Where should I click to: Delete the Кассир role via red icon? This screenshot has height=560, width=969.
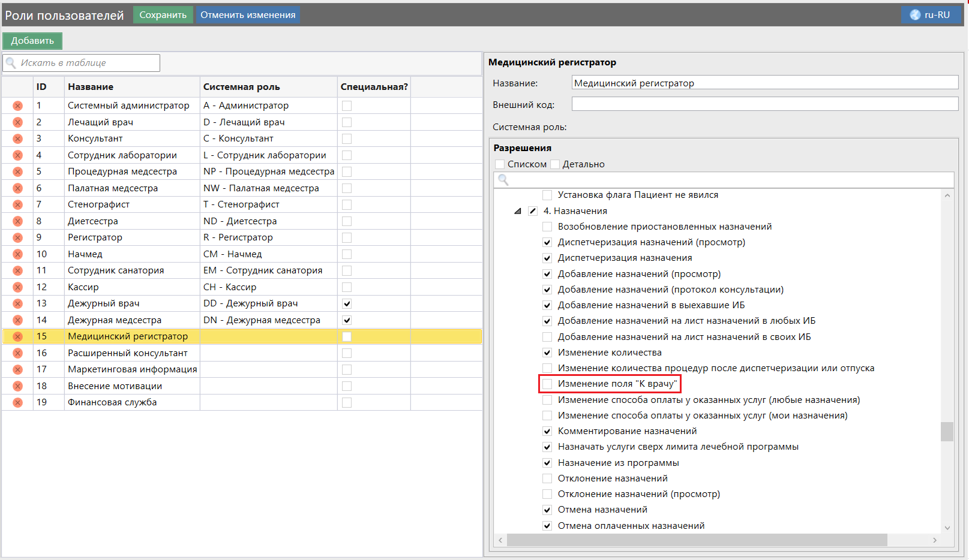coord(17,287)
